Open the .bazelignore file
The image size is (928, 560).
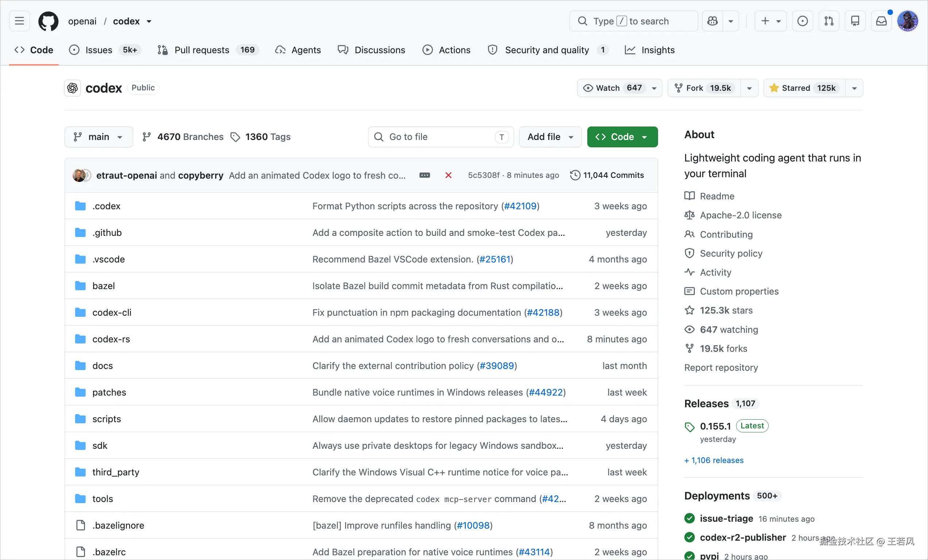click(118, 525)
